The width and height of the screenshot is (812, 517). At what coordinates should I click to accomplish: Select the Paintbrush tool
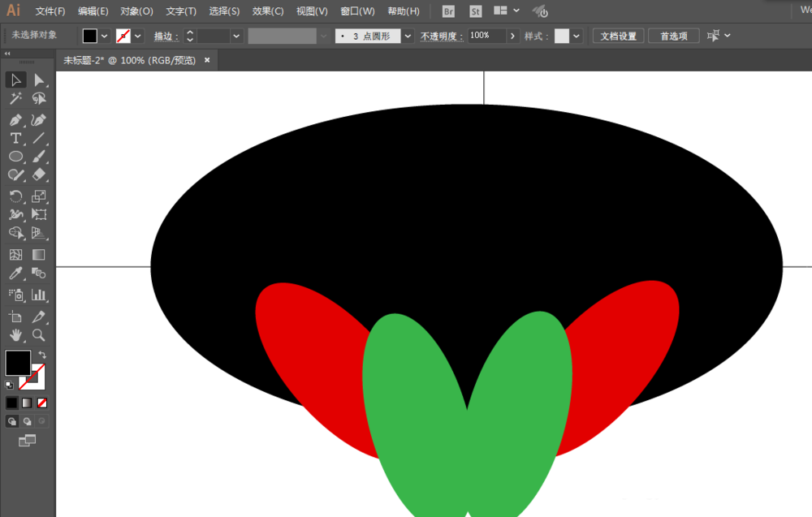(39, 157)
